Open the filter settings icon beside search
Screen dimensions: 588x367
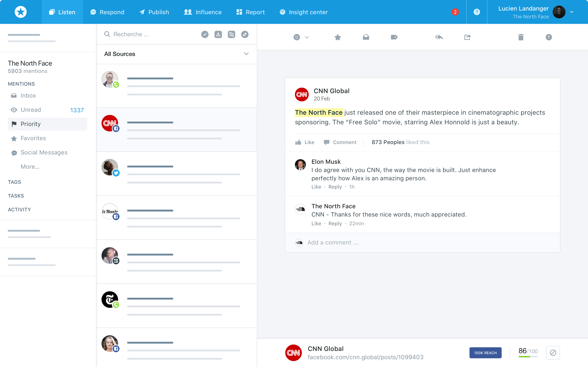point(231,34)
